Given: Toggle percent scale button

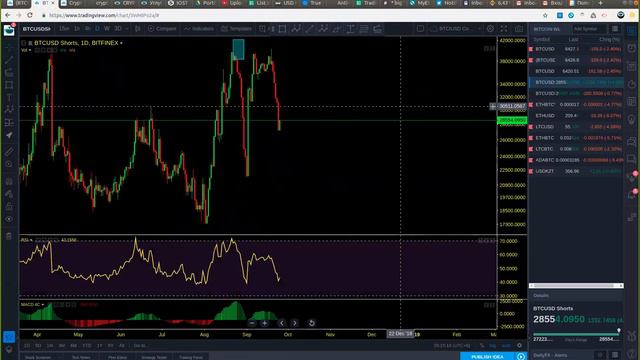Looking at the screenshot, I should click(x=482, y=346).
